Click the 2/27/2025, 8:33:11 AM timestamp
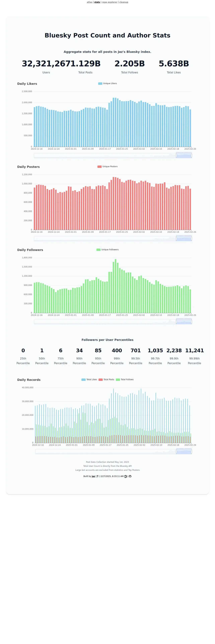The height and width of the screenshot is (644, 215). (112, 476)
